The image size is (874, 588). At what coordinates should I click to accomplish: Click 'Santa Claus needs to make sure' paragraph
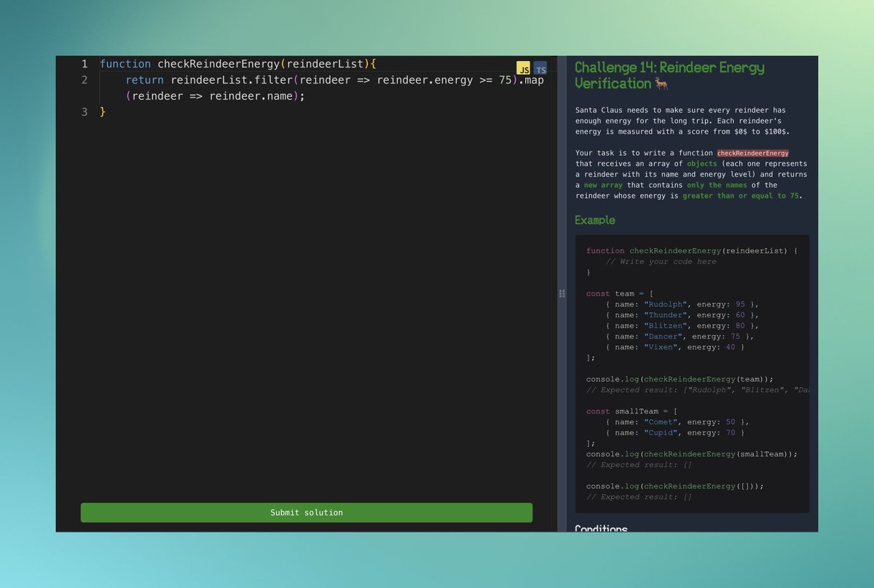[x=682, y=121]
